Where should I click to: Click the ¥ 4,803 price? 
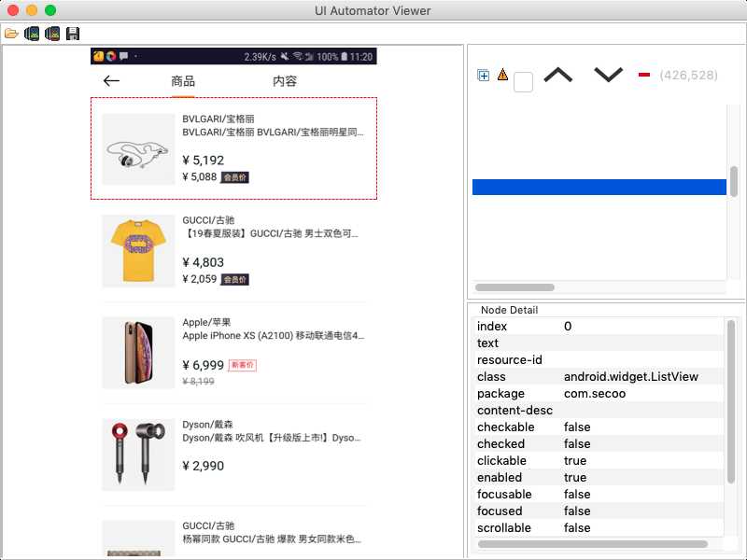click(x=204, y=262)
